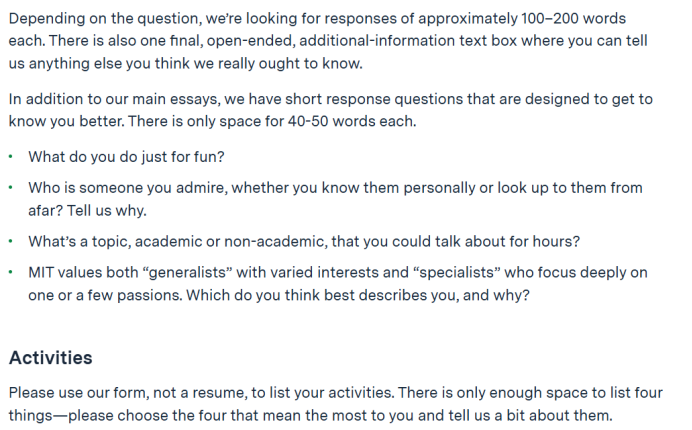This screenshot has height=430, width=692.
Task: Click the '100–200 words' text
Action: click(x=573, y=19)
